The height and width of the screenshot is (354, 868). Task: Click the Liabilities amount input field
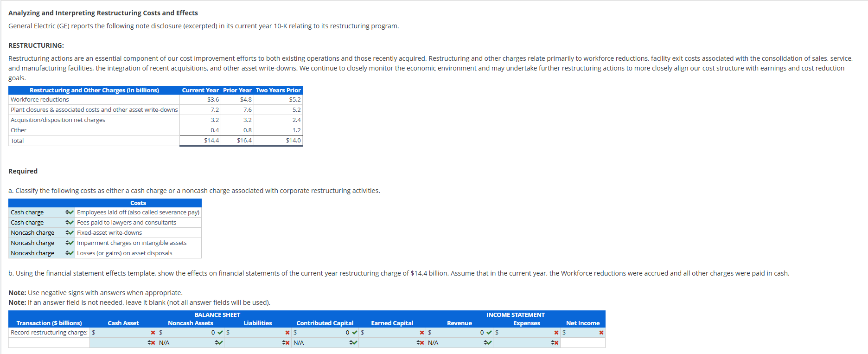pyautogui.click(x=257, y=332)
